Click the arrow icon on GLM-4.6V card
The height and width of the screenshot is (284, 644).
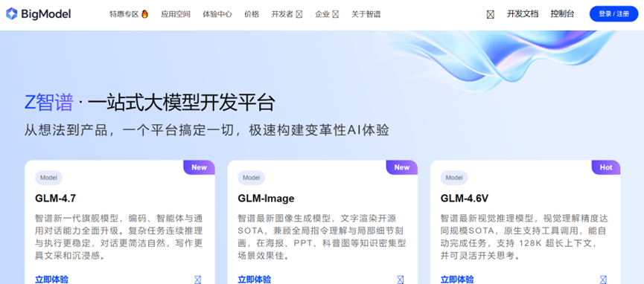603,280
